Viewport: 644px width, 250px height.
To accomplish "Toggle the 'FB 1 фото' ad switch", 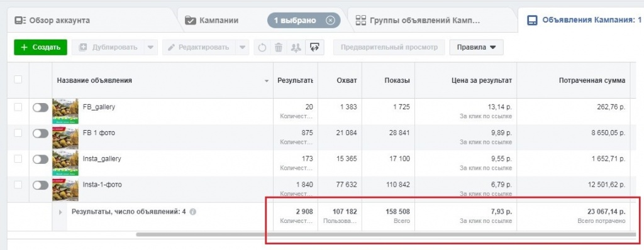I will (x=40, y=133).
